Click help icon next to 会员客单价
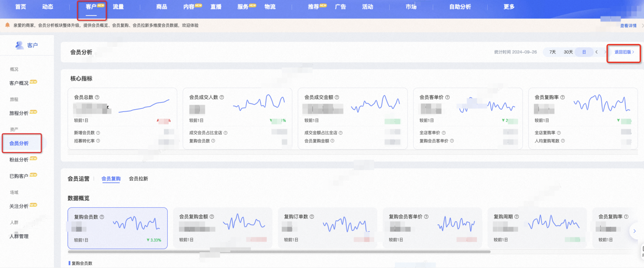Viewport: 644px width, 268px height. click(x=447, y=97)
